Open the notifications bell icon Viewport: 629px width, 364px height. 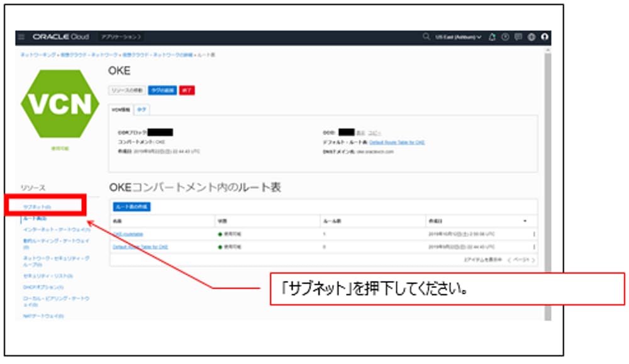pos(493,38)
